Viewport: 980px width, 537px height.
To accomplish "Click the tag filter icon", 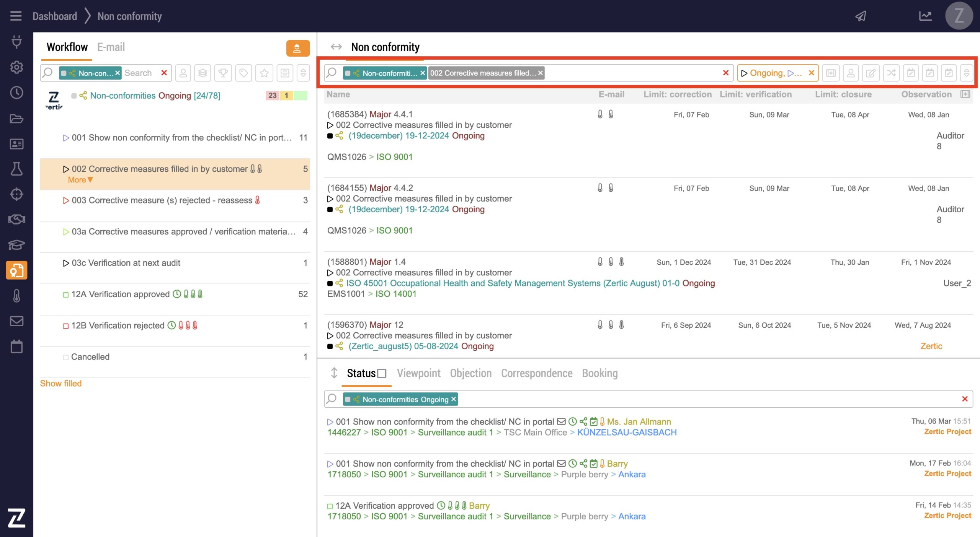I will (243, 73).
